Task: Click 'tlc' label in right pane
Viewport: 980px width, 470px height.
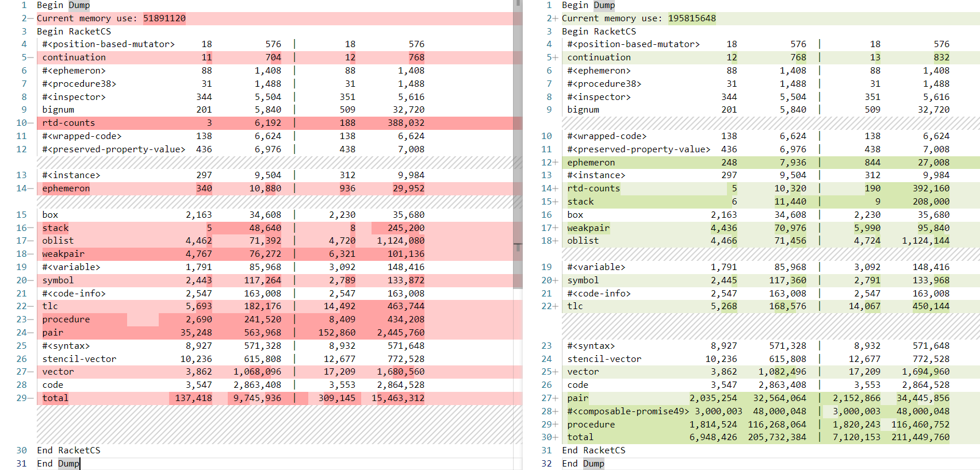Action: 575,306
